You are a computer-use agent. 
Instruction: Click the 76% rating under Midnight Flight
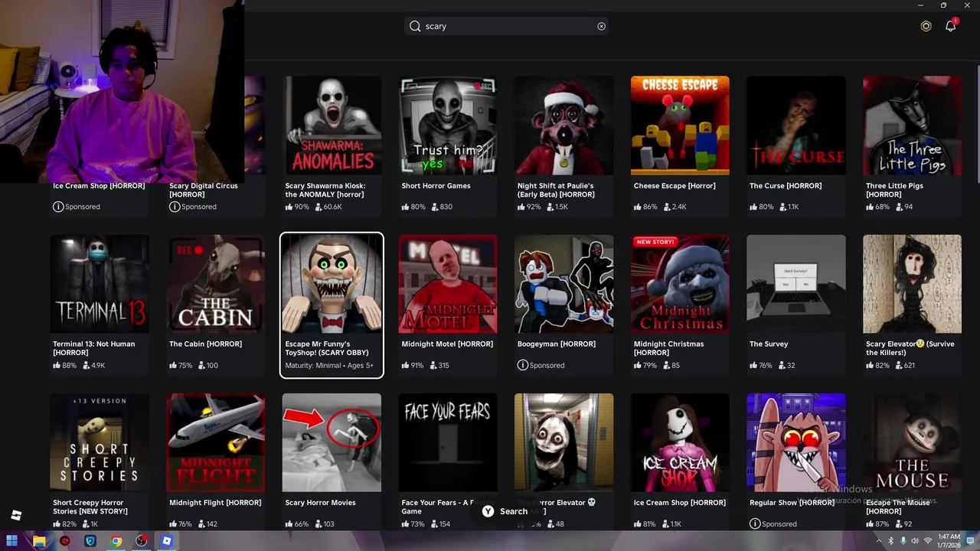point(181,523)
